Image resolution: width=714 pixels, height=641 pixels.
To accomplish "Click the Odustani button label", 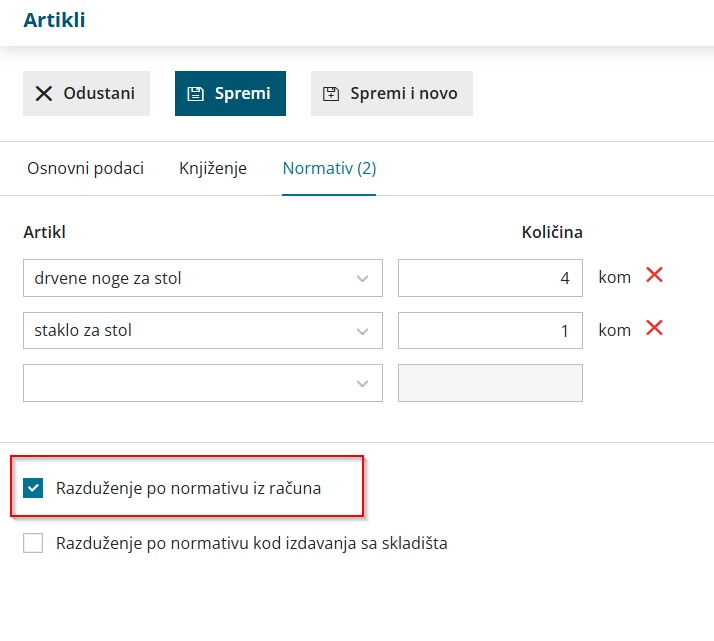I will tap(99, 93).
